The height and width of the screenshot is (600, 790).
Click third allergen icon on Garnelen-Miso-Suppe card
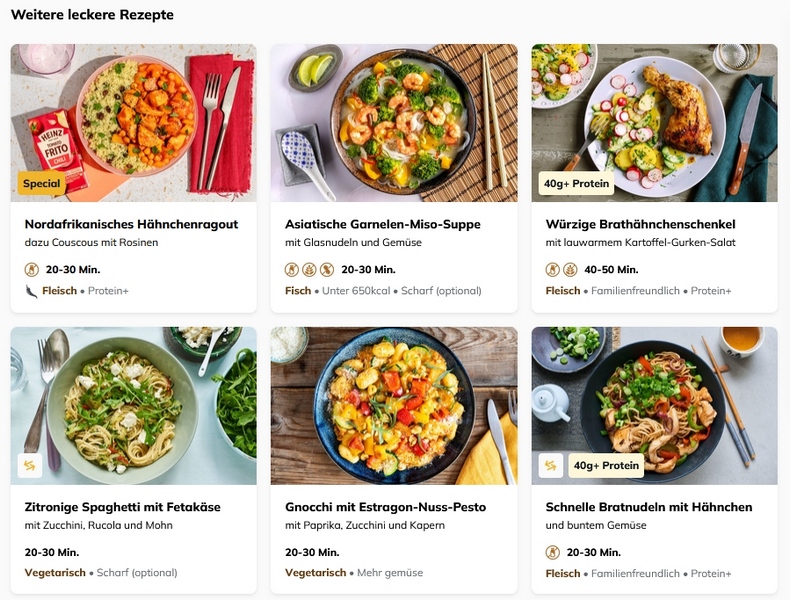point(326,269)
